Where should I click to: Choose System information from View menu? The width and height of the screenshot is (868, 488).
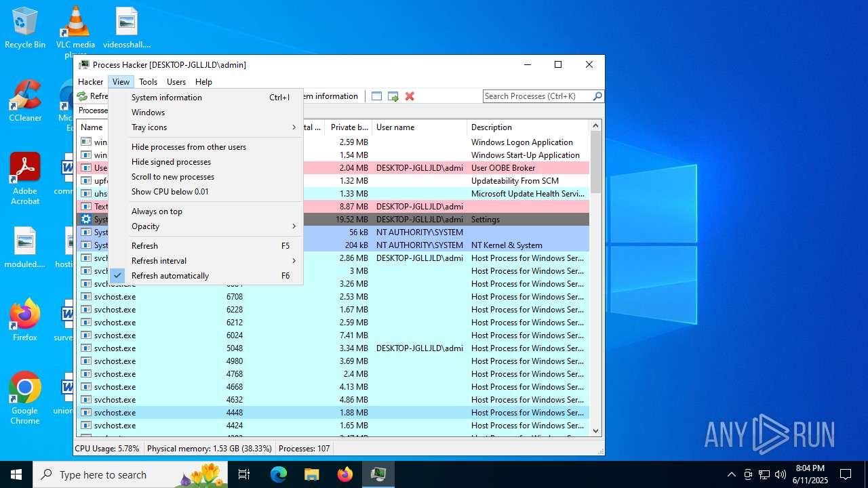tap(205, 98)
